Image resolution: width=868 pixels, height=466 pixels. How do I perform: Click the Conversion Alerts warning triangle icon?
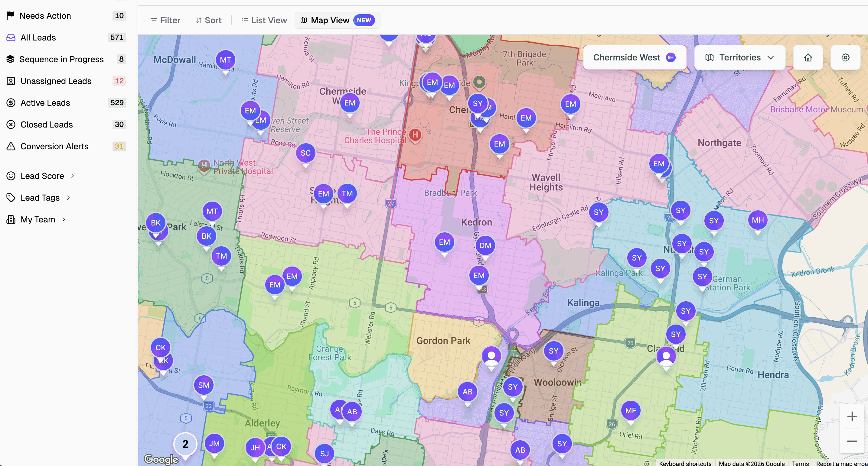click(x=11, y=146)
